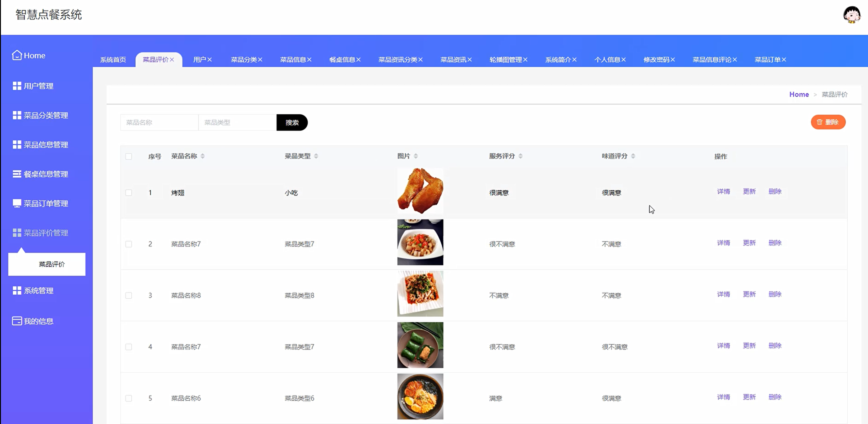Click the black 搜索 button
Viewport: 868px width, 424px height.
pyautogui.click(x=292, y=123)
